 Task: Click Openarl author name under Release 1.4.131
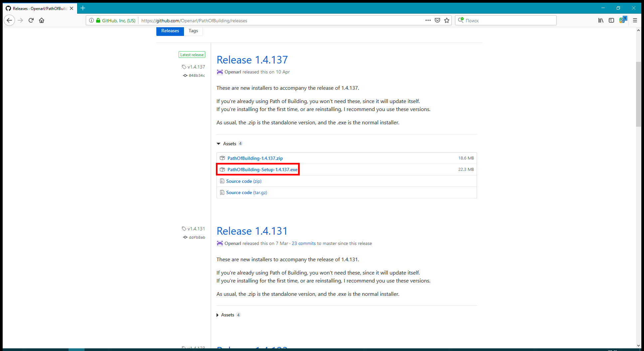233,243
